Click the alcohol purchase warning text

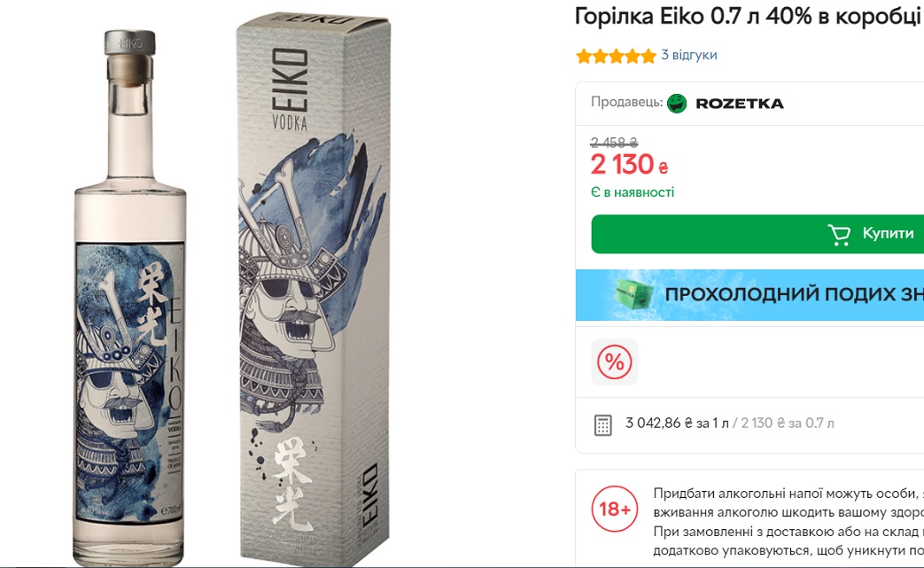pos(788,522)
